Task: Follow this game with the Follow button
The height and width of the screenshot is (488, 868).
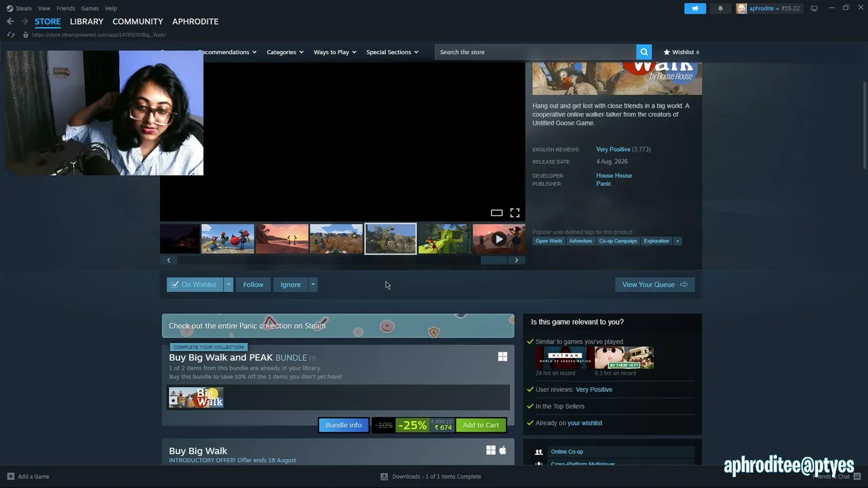Action: coord(253,285)
